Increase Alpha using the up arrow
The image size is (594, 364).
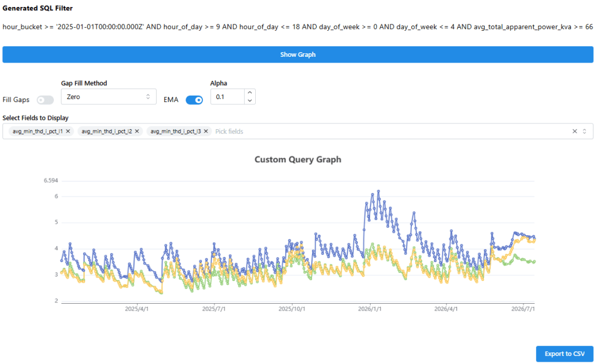pos(249,93)
